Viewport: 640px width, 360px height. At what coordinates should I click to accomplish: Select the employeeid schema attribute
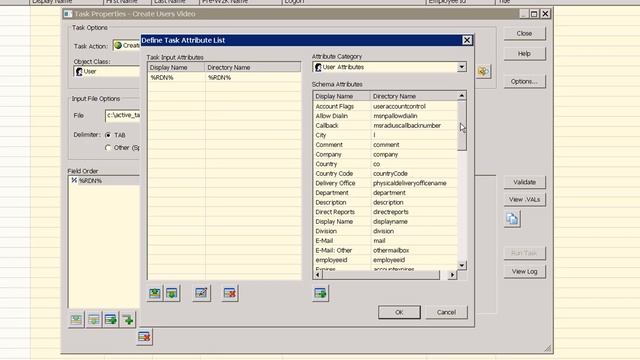385,260
